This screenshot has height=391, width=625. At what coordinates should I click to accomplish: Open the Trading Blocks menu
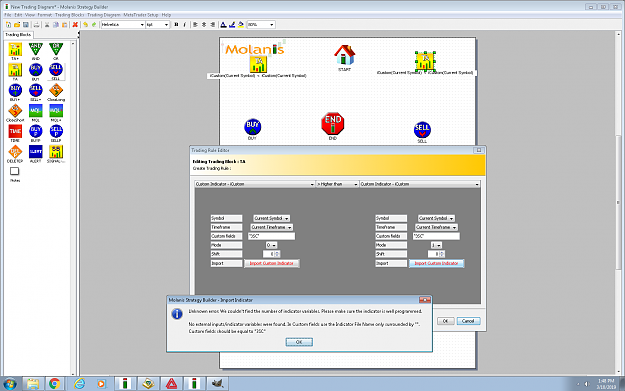(69, 15)
